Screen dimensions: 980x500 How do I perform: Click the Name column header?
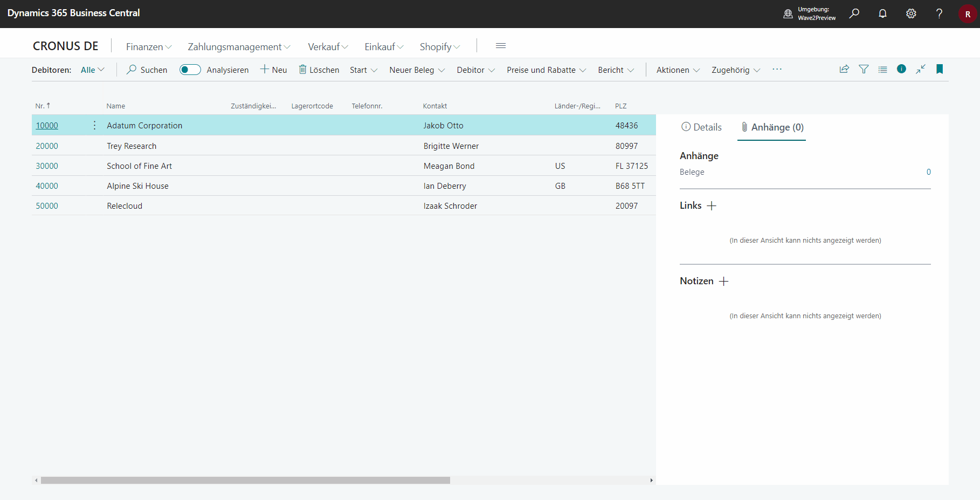click(116, 106)
